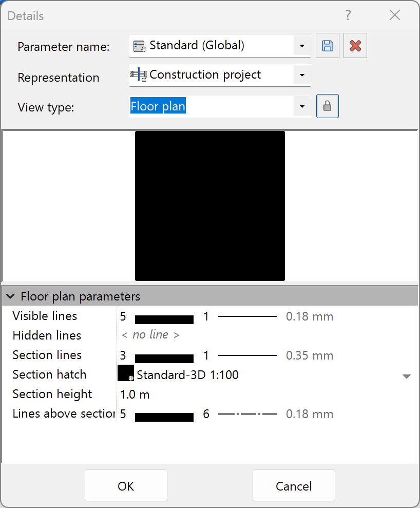The image size is (420, 508).
Task: Click the Construction project icon in Representation field
Action: pyautogui.click(x=138, y=75)
